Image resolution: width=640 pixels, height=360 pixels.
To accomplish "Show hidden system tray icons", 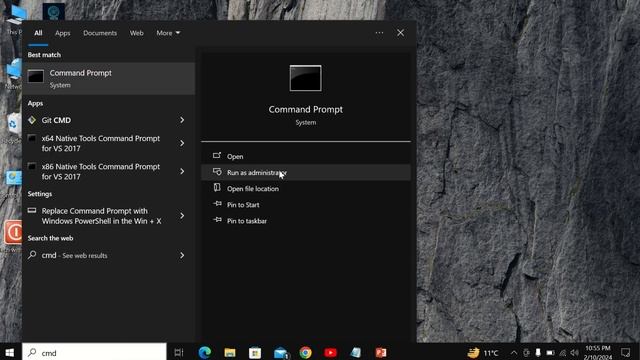I will click(x=514, y=353).
